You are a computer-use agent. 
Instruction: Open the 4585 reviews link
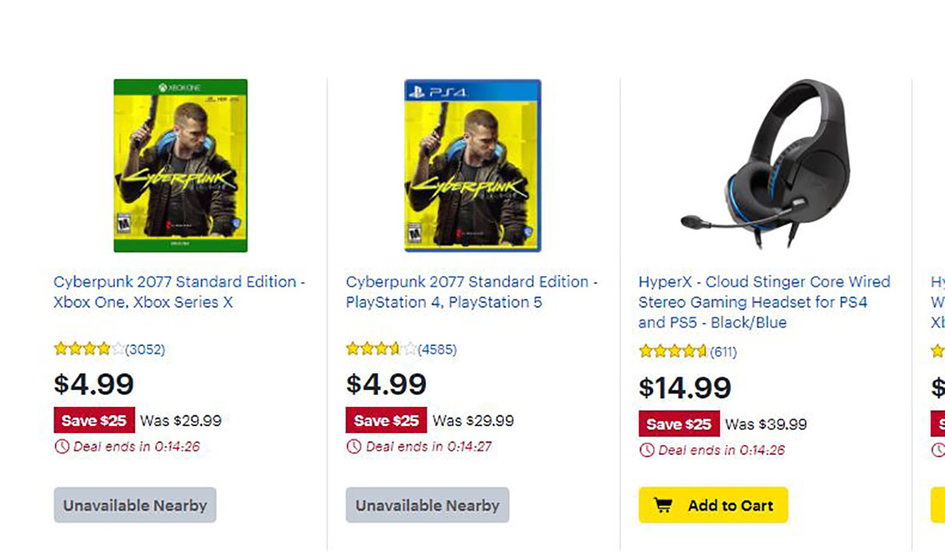[438, 349]
